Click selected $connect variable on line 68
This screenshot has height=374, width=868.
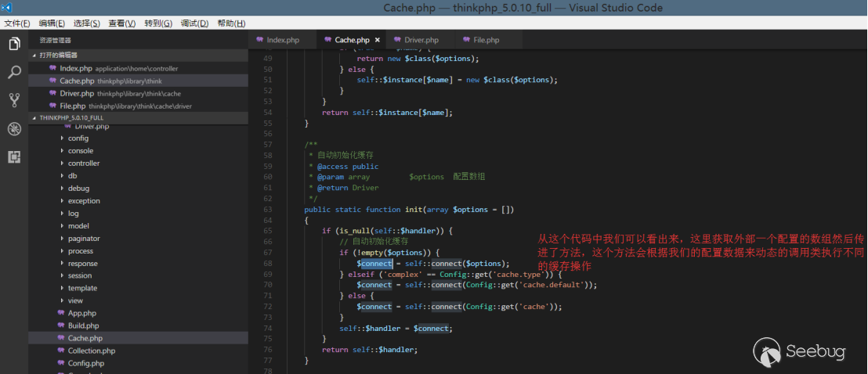pos(374,264)
